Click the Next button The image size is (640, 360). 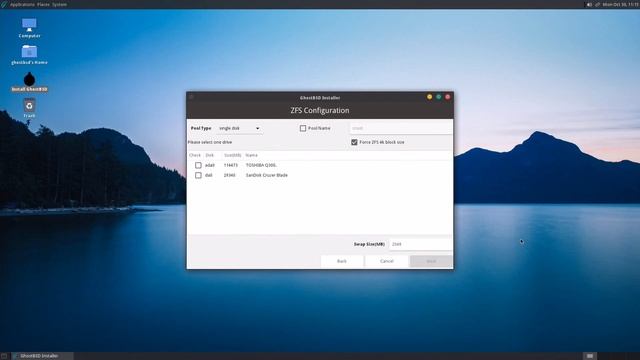click(x=431, y=261)
